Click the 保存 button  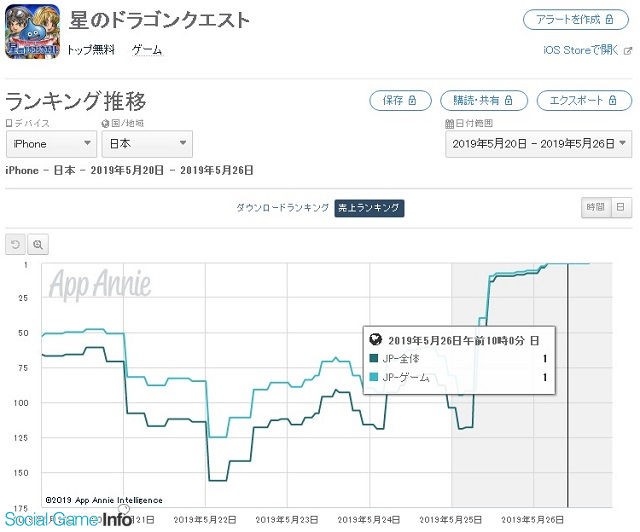400,100
